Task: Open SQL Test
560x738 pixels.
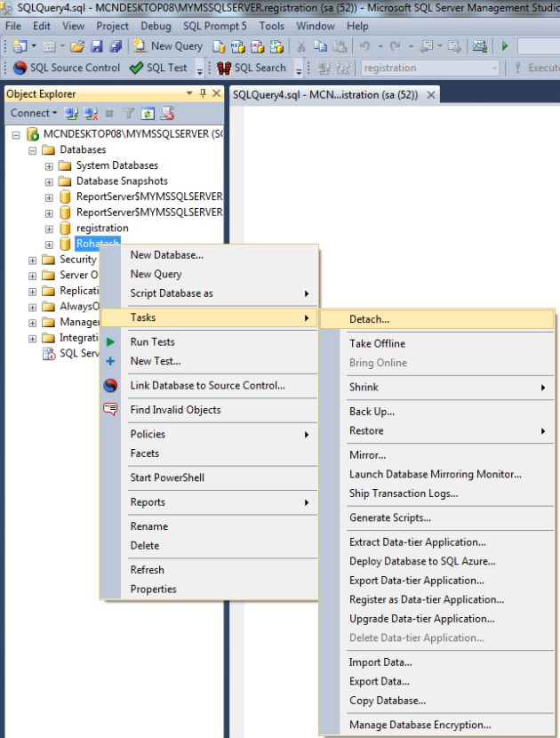Action: coord(158,68)
